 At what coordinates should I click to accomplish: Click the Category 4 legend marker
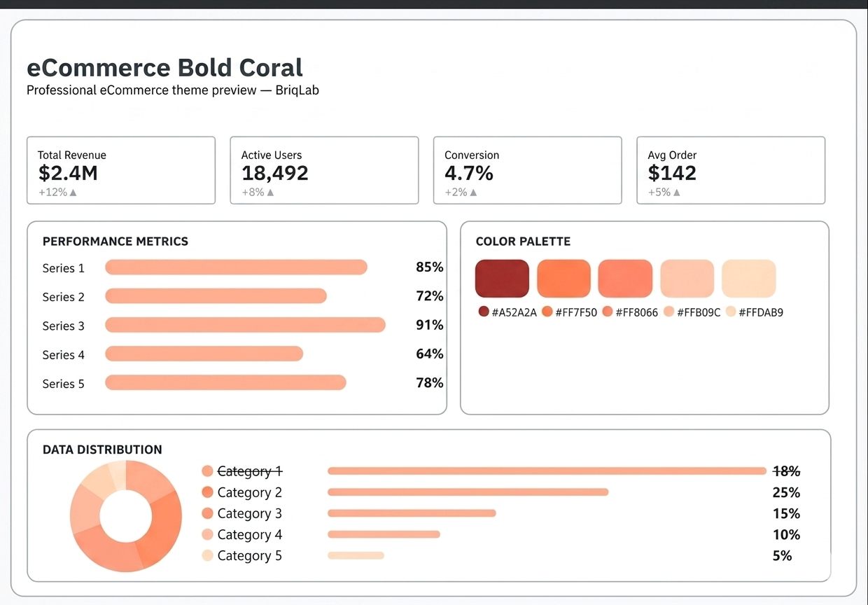(x=207, y=534)
